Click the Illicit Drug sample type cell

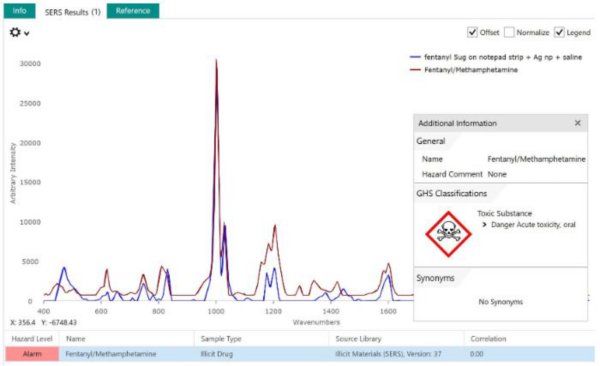coord(217,354)
